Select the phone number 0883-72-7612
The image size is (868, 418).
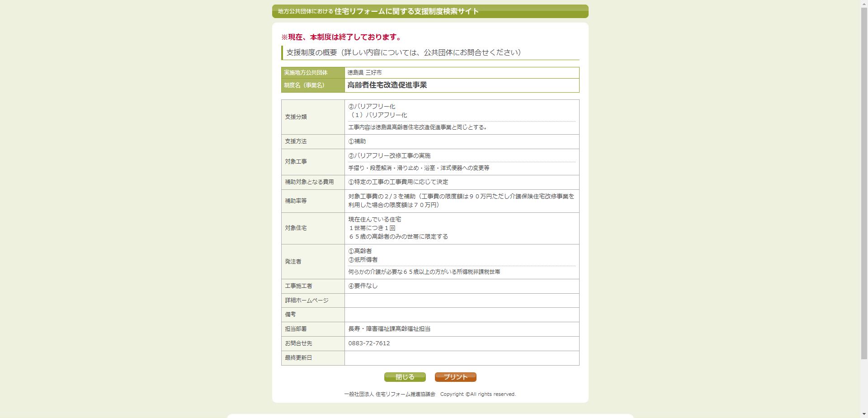click(368, 343)
